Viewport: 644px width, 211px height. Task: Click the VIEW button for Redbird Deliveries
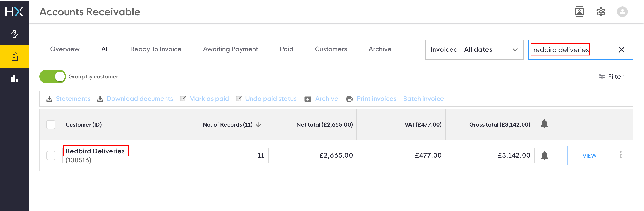(x=589, y=155)
